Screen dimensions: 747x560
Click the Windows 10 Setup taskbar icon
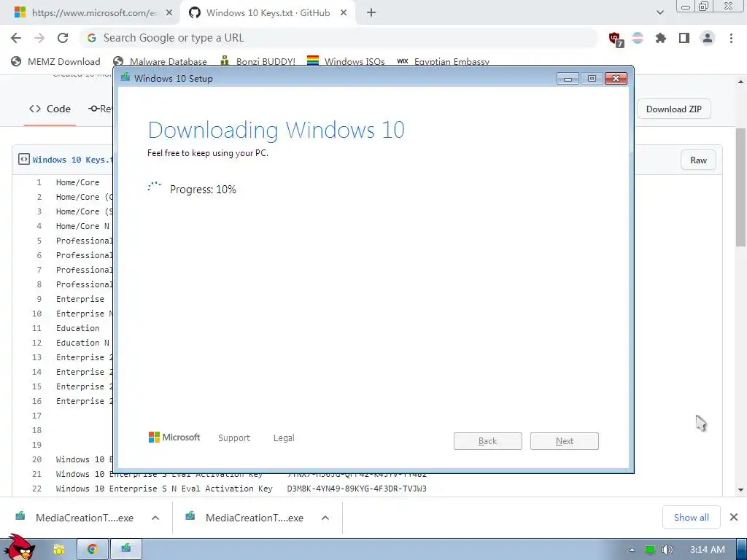click(125, 550)
